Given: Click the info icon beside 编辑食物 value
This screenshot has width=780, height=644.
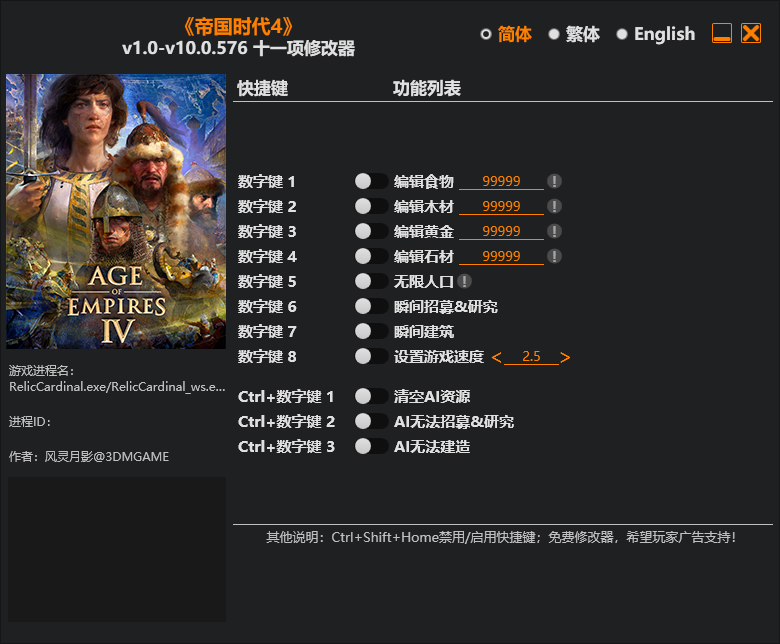Looking at the screenshot, I should (554, 182).
